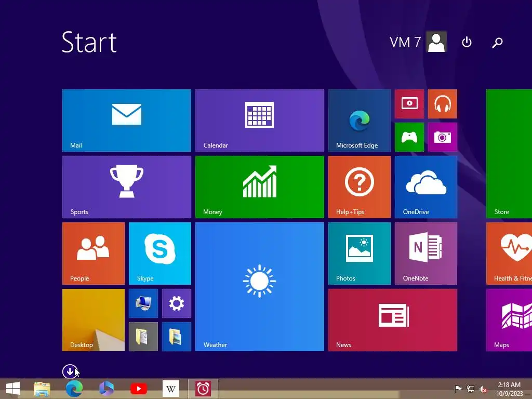Launch the Skype tile
Viewport: 532px width, 399px height.
[160, 254]
